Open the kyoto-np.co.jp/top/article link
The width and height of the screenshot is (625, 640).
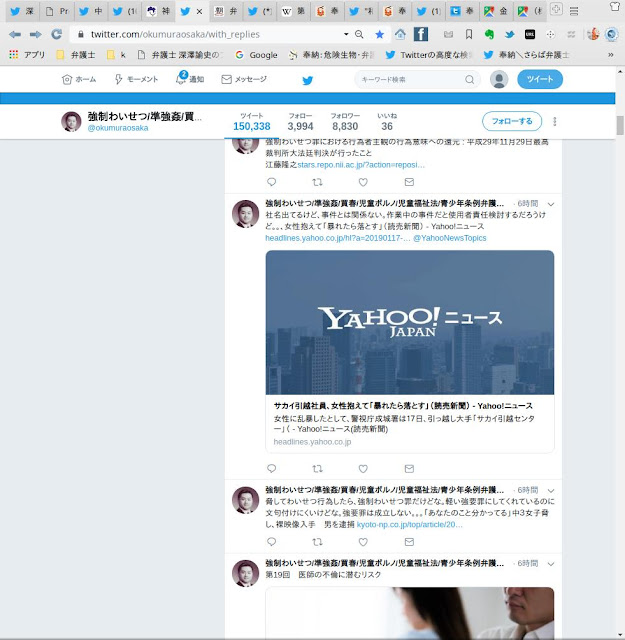[409, 524]
